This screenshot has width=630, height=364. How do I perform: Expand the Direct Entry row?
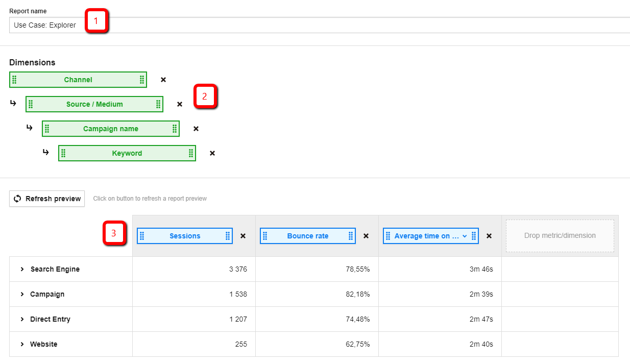(22, 319)
